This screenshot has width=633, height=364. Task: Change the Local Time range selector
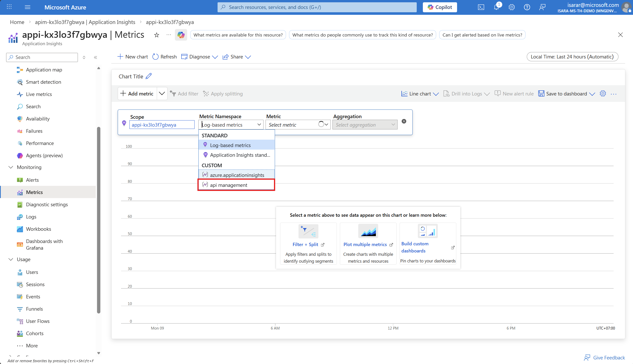point(572,57)
